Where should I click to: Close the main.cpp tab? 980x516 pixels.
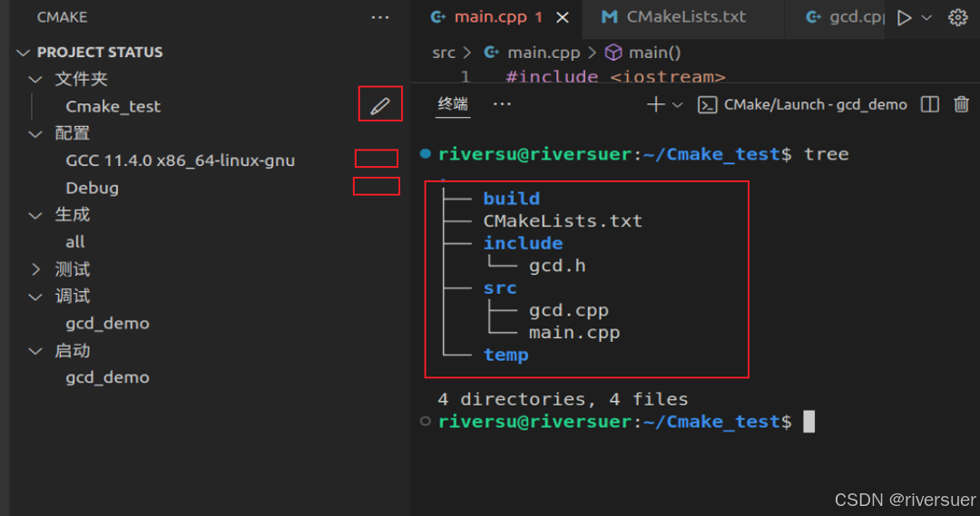click(x=563, y=17)
